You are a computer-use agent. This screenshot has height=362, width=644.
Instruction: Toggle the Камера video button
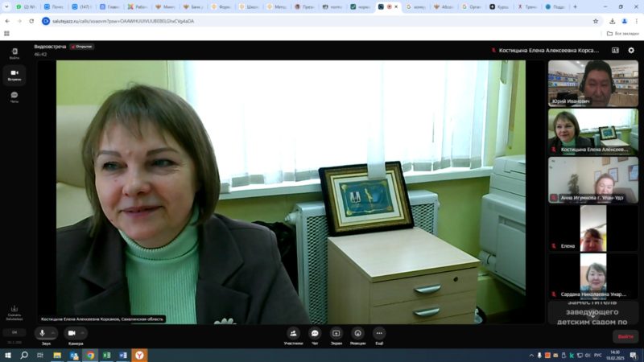[72, 333]
